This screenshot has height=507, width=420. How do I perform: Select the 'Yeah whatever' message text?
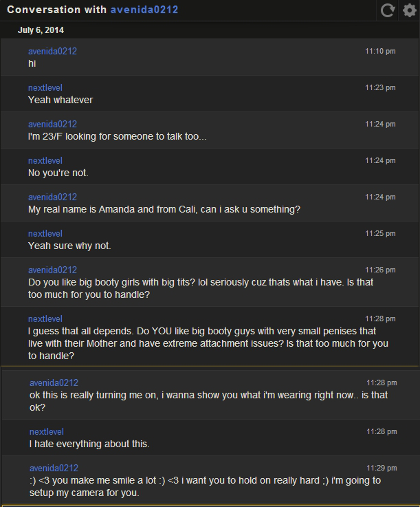click(x=60, y=100)
